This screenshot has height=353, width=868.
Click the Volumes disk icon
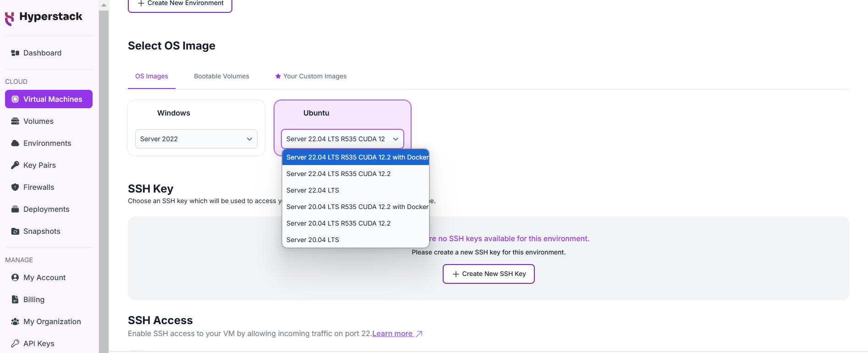pyautogui.click(x=15, y=121)
